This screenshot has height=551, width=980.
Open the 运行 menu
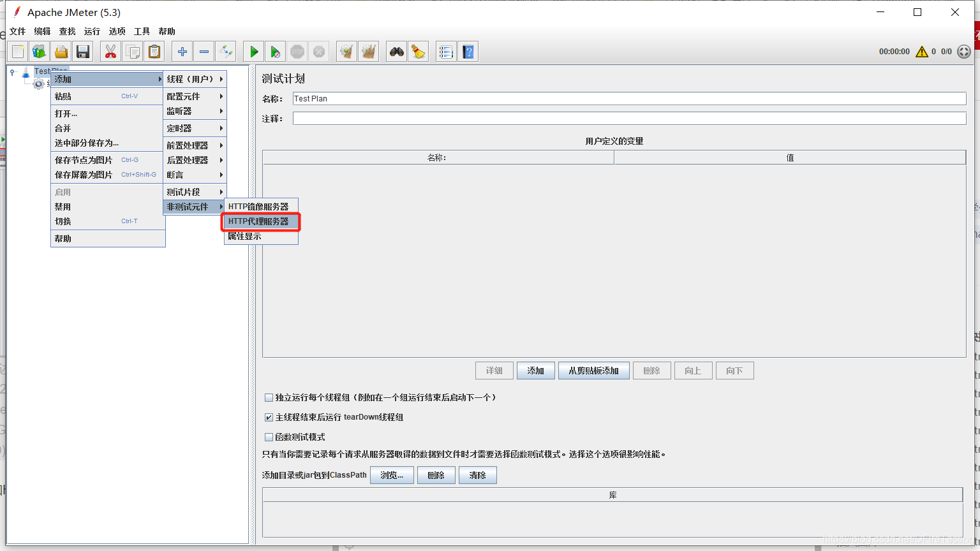pyautogui.click(x=92, y=31)
